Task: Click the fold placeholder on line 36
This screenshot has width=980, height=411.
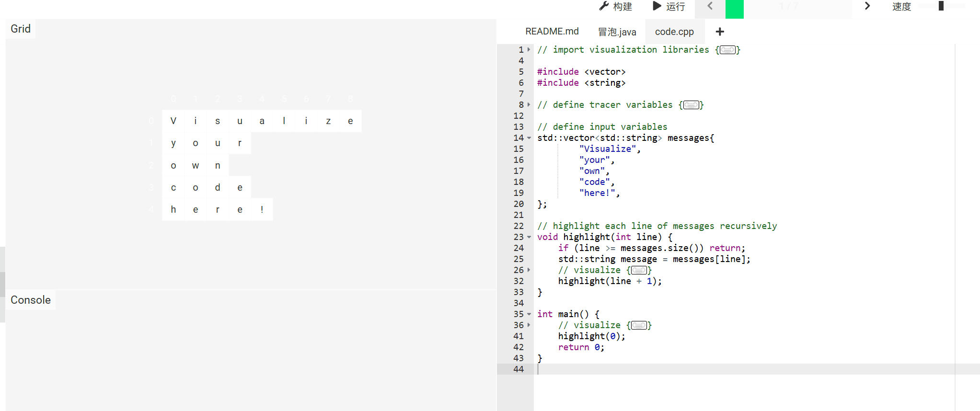Action: (639, 326)
